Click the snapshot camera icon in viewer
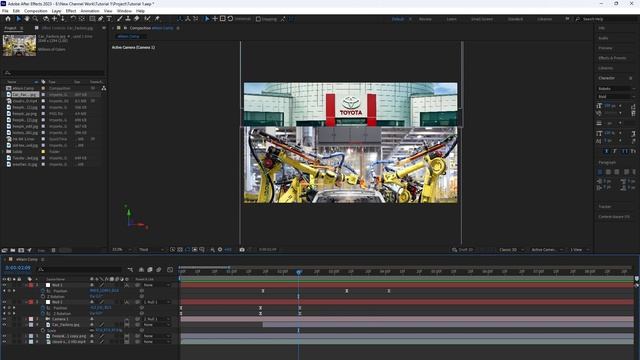 click(242, 249)
